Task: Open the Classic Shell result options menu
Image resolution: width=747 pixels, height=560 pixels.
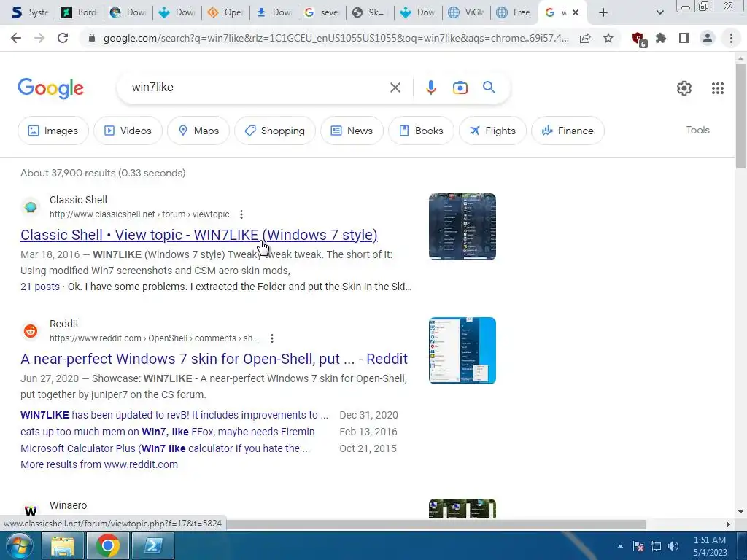Action: point(241,214)
